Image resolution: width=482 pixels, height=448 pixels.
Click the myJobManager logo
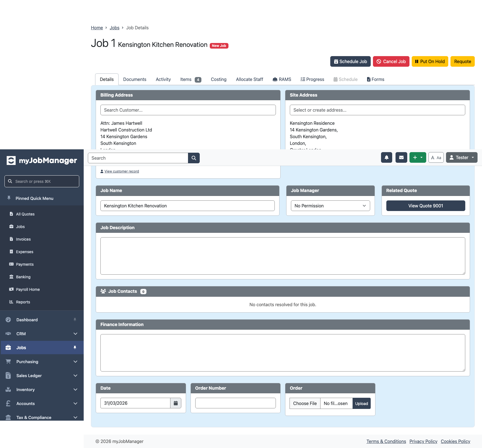point(42,160)
